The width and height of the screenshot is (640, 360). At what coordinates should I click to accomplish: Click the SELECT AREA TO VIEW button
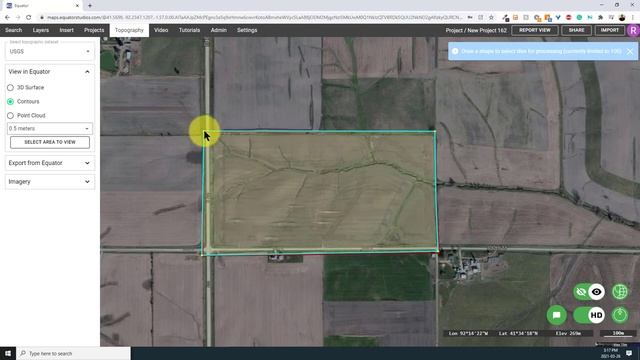tap(50, 142)
